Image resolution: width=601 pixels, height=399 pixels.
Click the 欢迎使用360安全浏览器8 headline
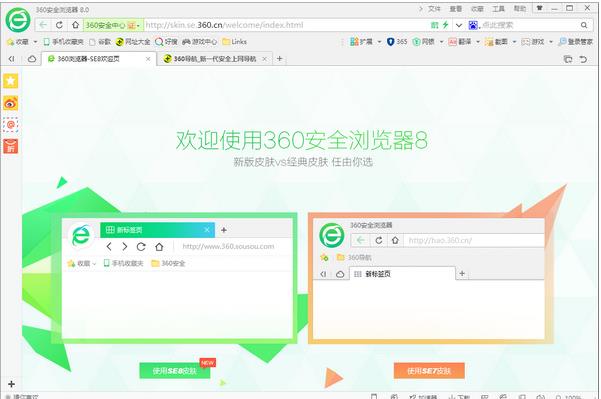click(302, 140)
